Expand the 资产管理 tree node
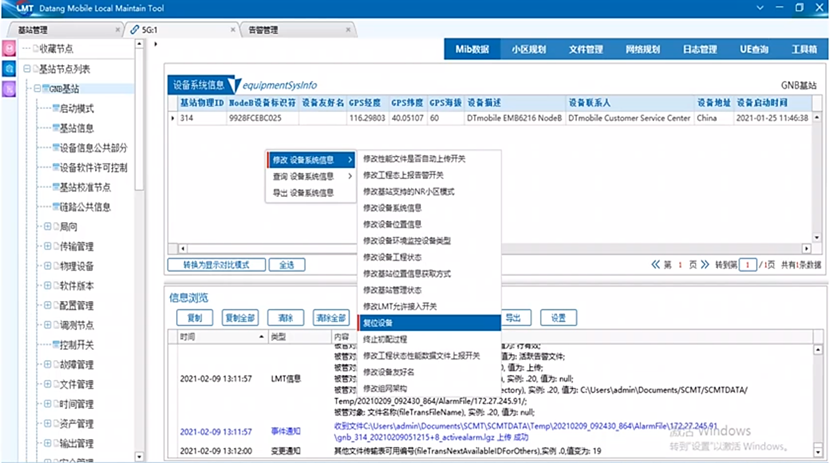This screenshot has height=463, width=830. [x=47, y=423]
